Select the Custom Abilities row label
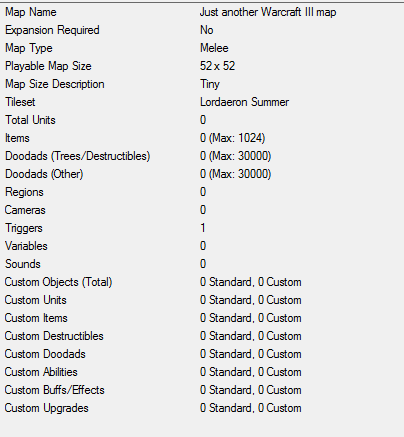The width and height of the screenshot is (404, 437). tap(41, 372)
